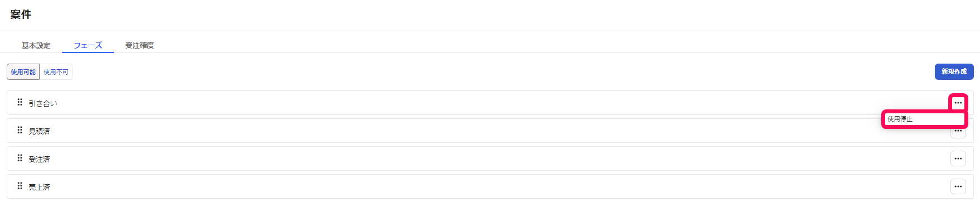Select the 見積済 phase row

(x=490, y=131)
